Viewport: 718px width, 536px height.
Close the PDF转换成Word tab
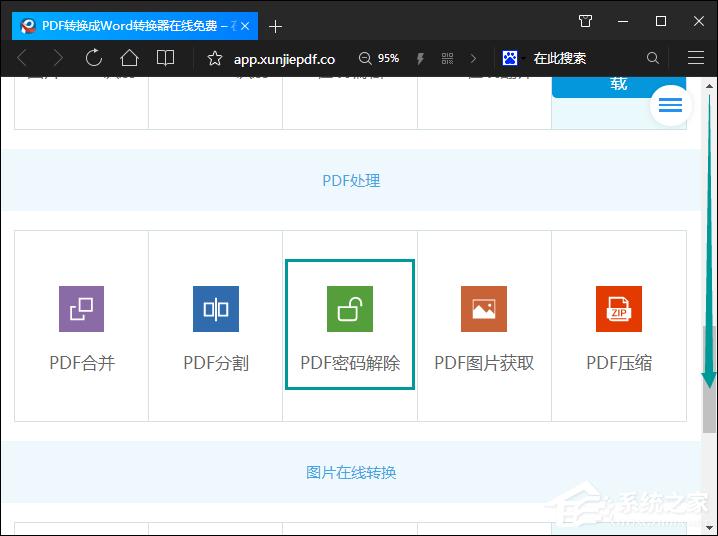click(245, 26)
